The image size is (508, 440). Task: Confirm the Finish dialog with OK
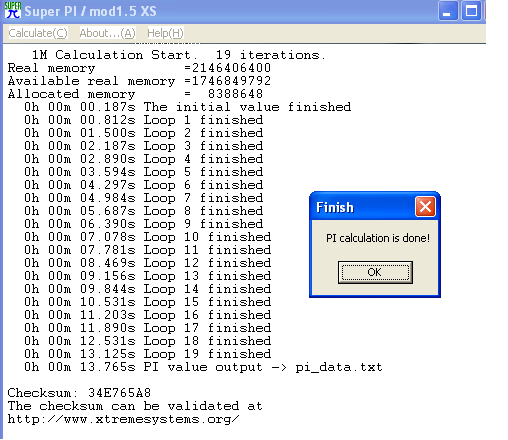tap(375, 272)
